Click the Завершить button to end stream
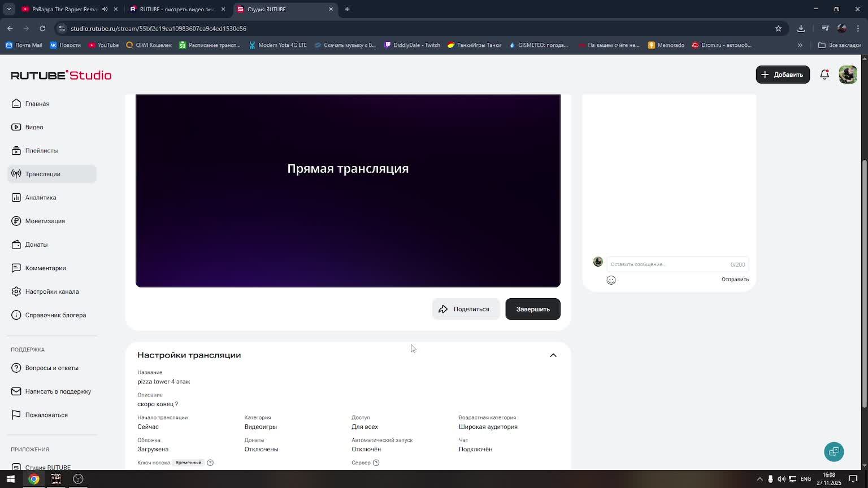868x488 pixels. pos(533,309)
